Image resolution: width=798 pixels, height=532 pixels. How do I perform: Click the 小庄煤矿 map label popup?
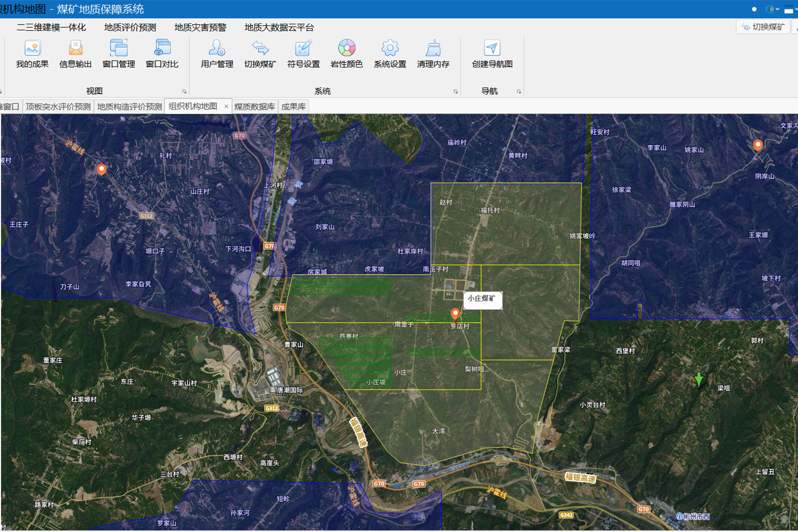coord(482,299)
